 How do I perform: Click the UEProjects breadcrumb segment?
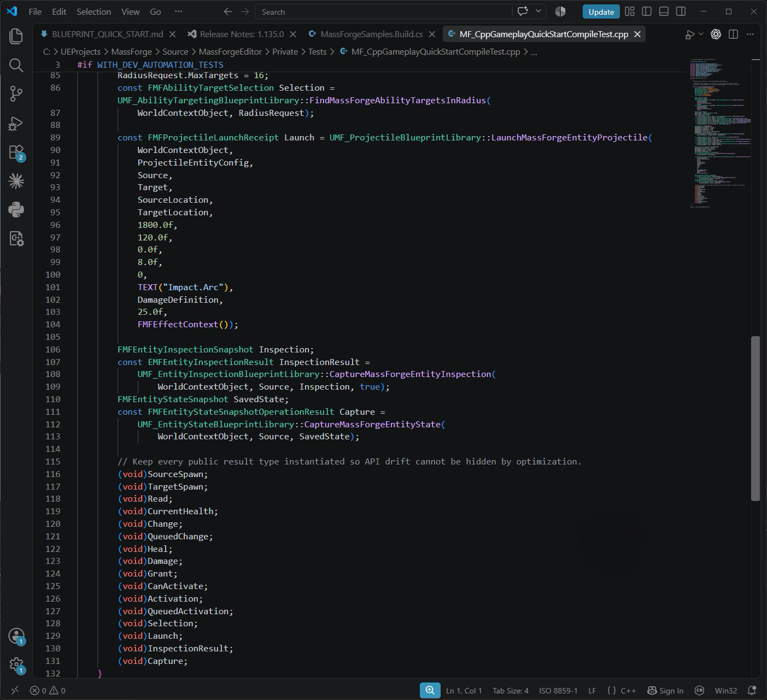point(80,52)
